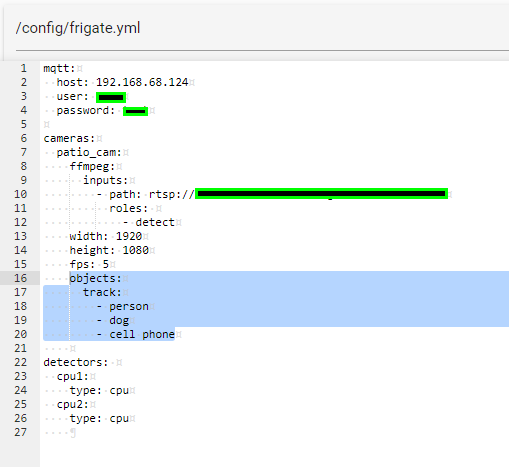Click the '- dog' entry

[112, 320]
